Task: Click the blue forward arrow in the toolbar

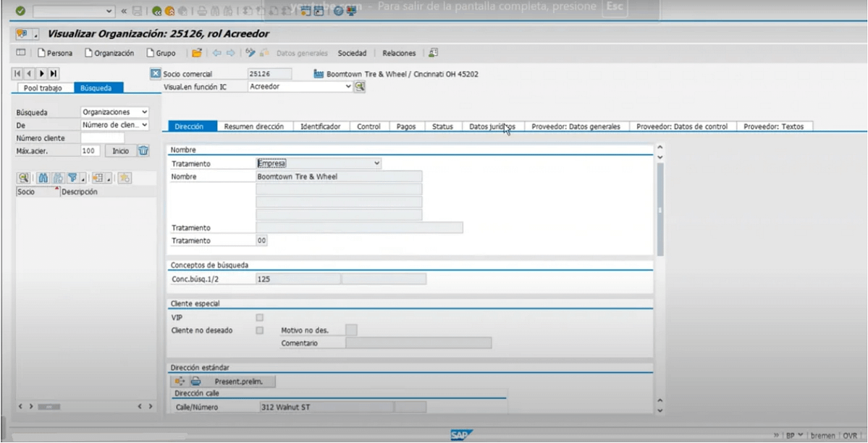Action: (230, 53)
